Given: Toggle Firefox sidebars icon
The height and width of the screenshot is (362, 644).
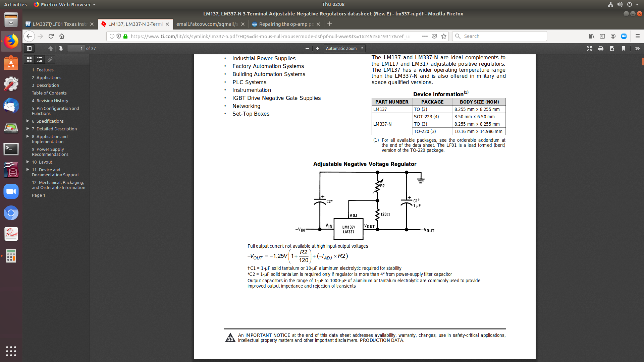Looking at the screenshot, I should (x=602, y=36).
